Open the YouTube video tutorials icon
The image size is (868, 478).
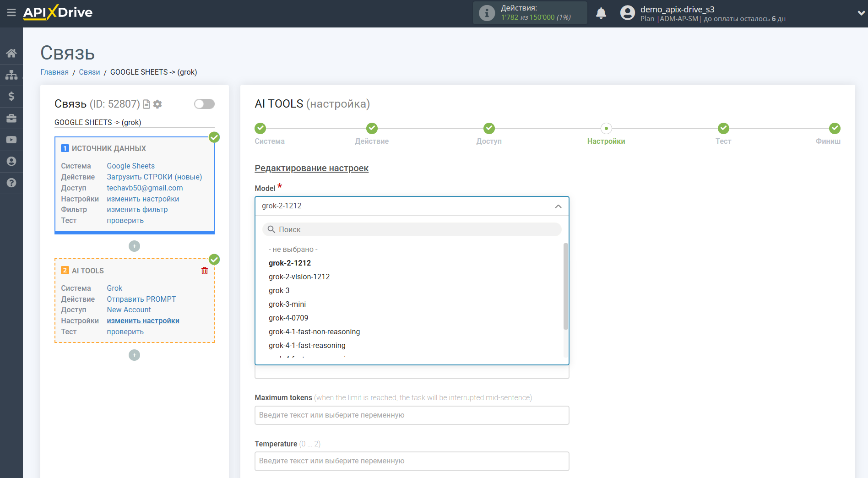coord(11,140)
